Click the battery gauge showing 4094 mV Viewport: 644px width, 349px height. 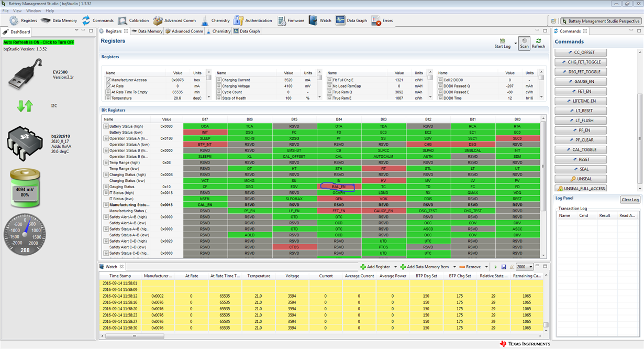(x=25, y=188)
